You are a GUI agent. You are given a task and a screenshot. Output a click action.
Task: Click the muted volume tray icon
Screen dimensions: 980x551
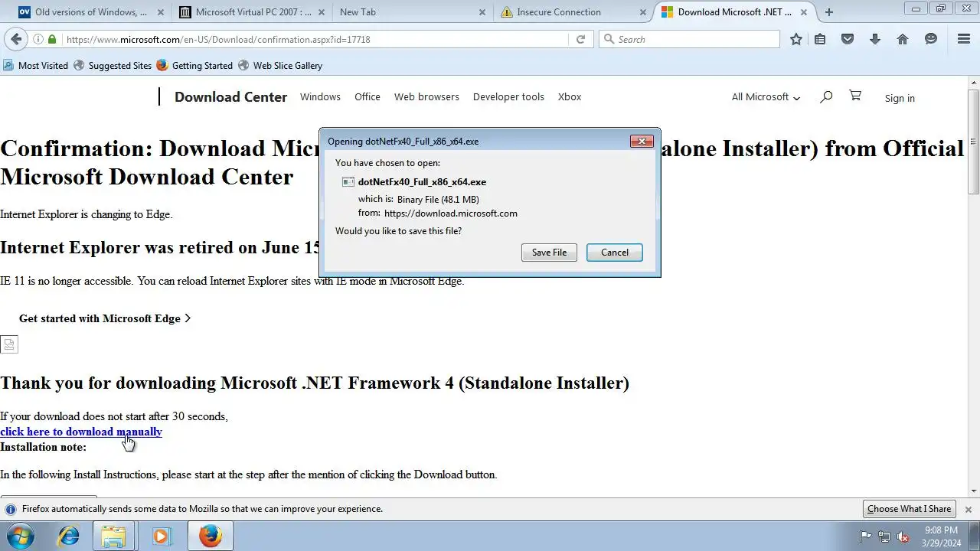pos(903,536)
